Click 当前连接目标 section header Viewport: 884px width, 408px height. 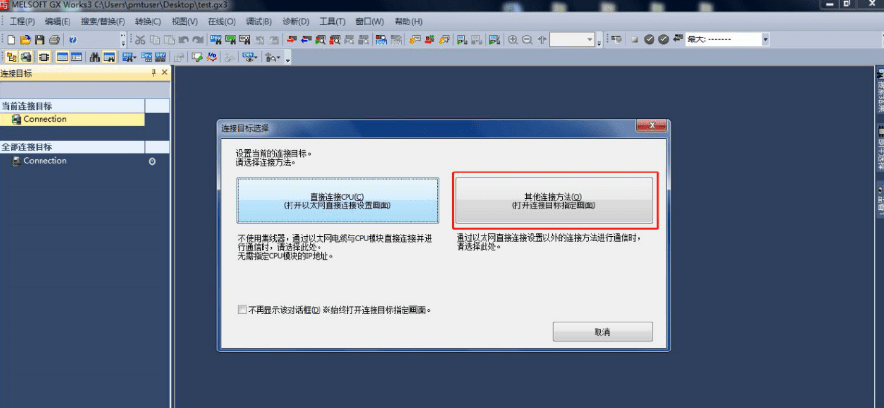pyautogui.click(x=72, y=105)
